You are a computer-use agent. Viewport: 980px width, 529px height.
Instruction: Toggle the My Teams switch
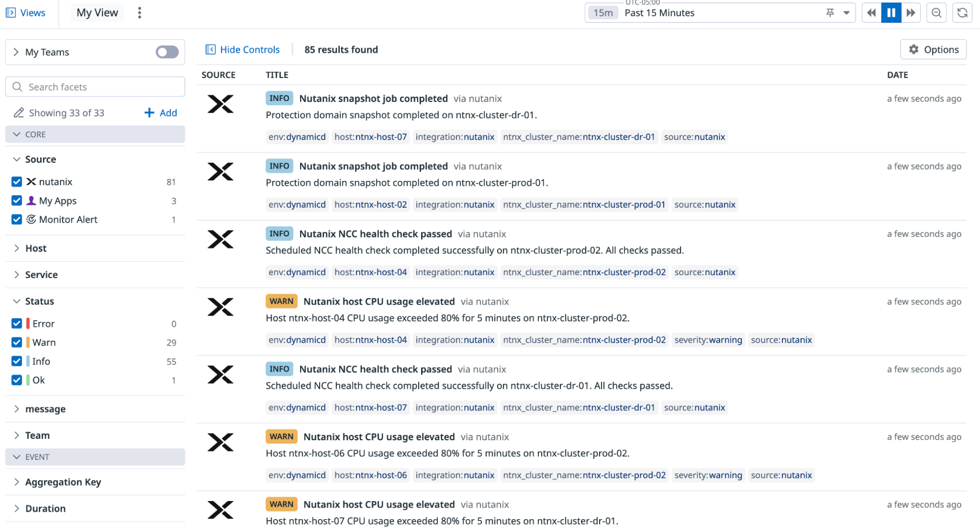coord(167,52)
